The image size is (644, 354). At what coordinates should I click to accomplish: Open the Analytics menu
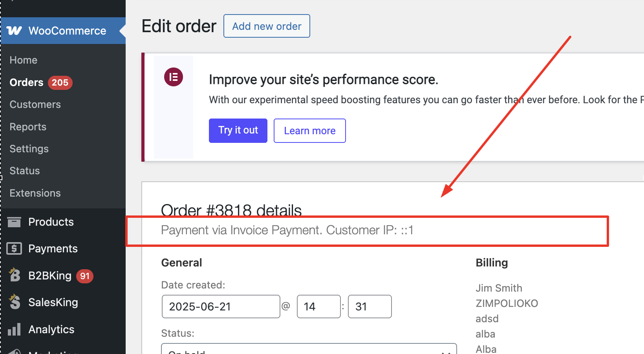(51, 329)
